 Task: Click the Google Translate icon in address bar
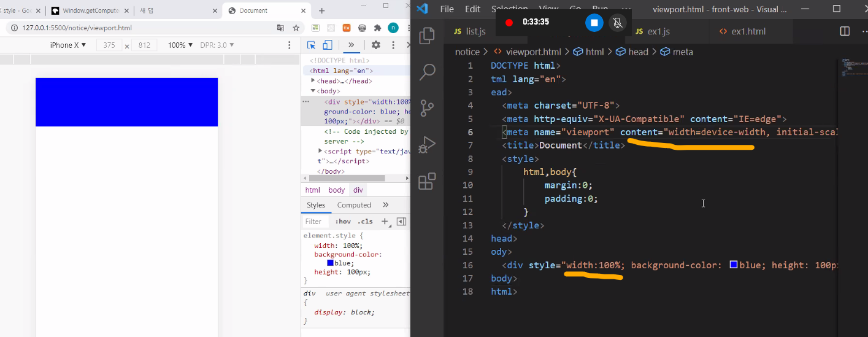tap(281, 28)
